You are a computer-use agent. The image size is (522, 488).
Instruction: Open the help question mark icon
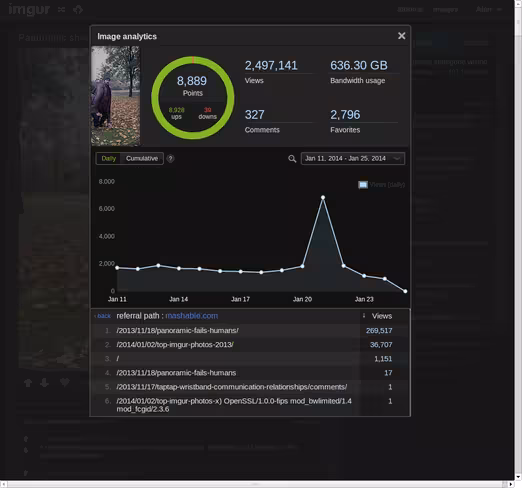170,158
